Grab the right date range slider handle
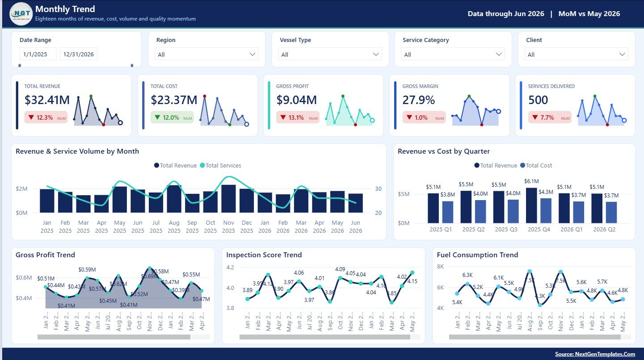 point(132,66)
